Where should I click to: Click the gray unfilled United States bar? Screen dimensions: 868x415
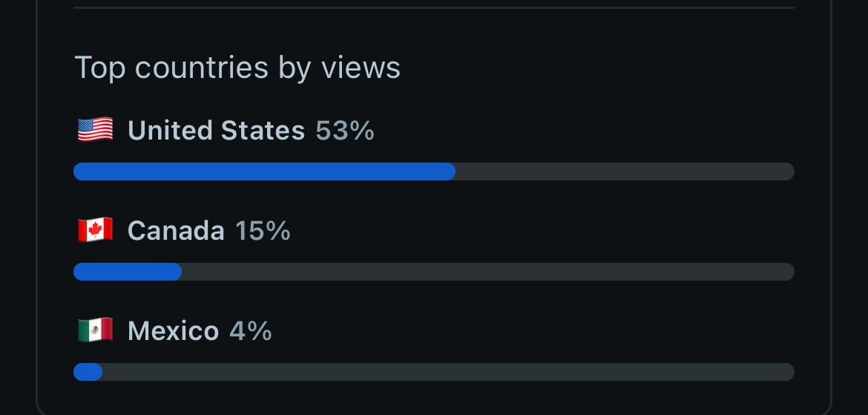tap(625, 171)
